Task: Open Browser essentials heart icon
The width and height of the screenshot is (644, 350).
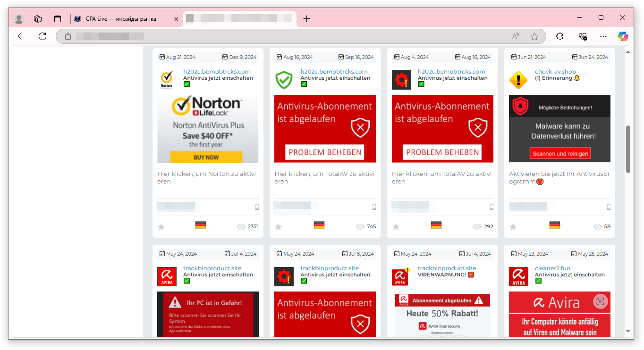Action: tap(583, 36)
